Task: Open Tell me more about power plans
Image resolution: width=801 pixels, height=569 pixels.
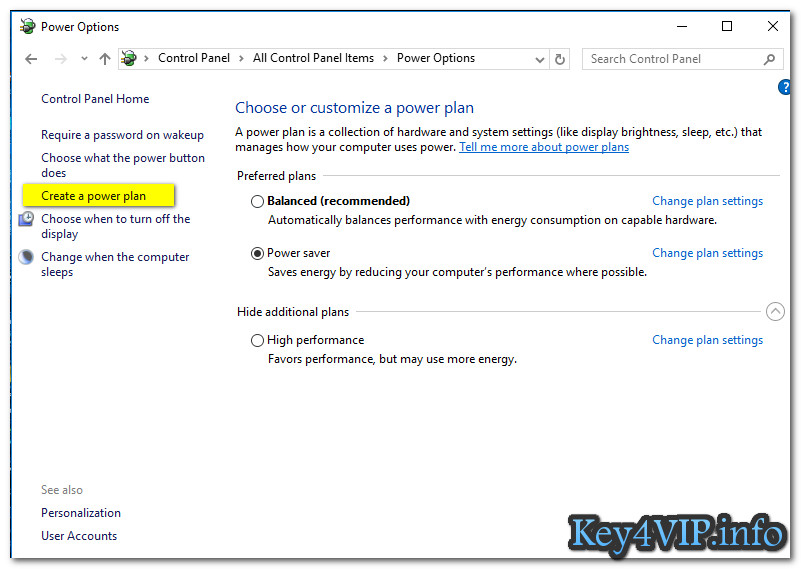Action: point(544,147)
